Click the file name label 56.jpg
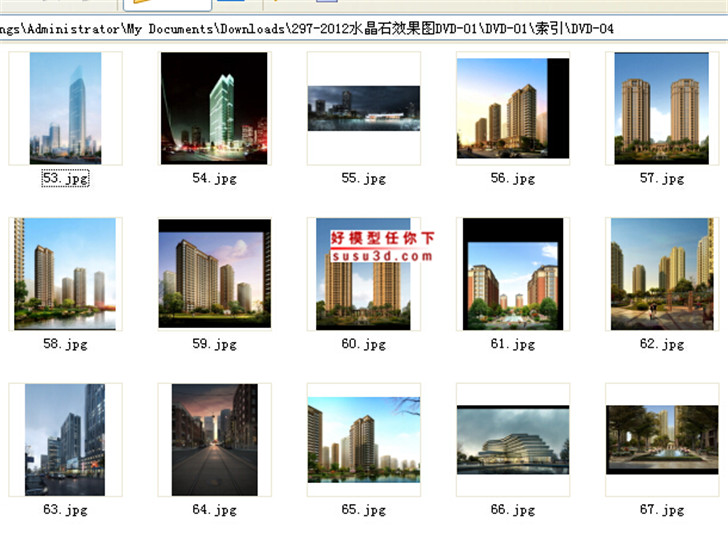 click(x=513, y=178)
